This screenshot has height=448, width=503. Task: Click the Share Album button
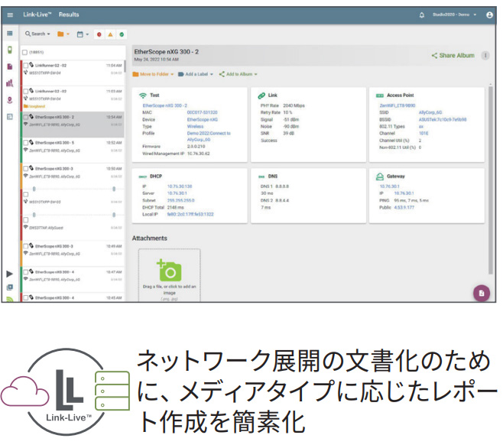point(453,56)
